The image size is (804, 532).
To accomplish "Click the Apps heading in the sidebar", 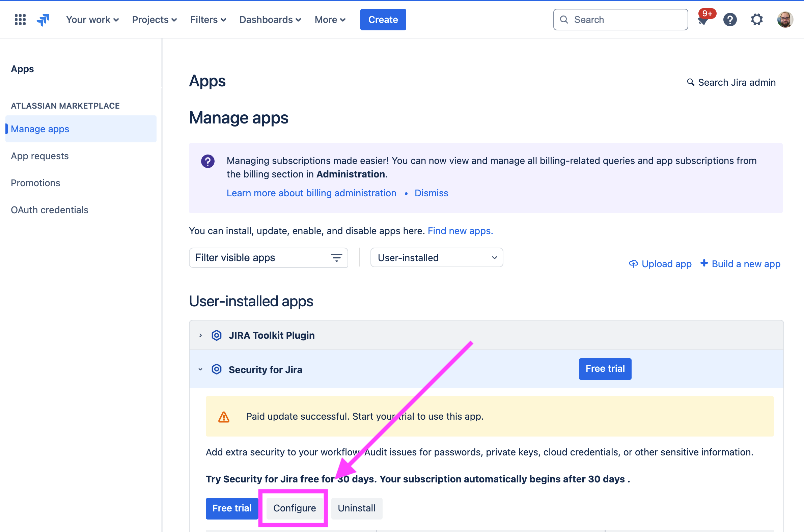I will click(x=22, y=69).
